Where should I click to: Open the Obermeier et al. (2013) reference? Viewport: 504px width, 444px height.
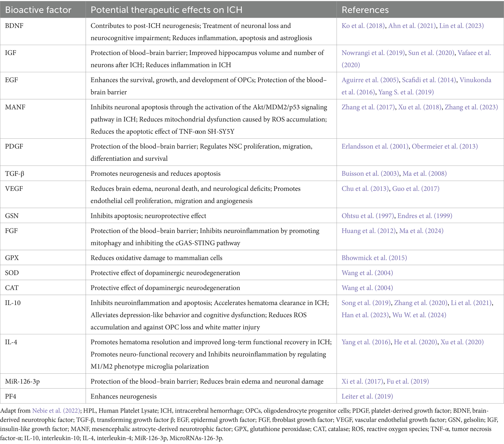click(x=445, y=146)
